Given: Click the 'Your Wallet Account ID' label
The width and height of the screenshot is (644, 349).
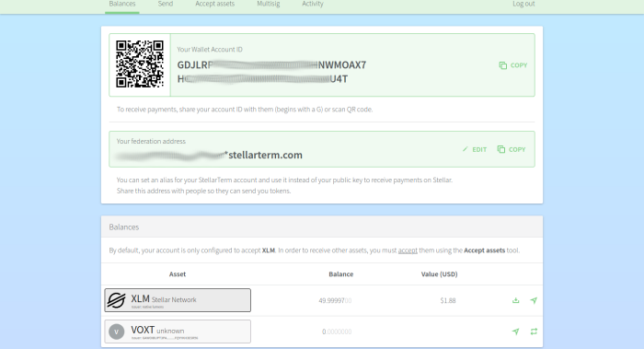Looking at the screenshot, I should coord(210,50).
